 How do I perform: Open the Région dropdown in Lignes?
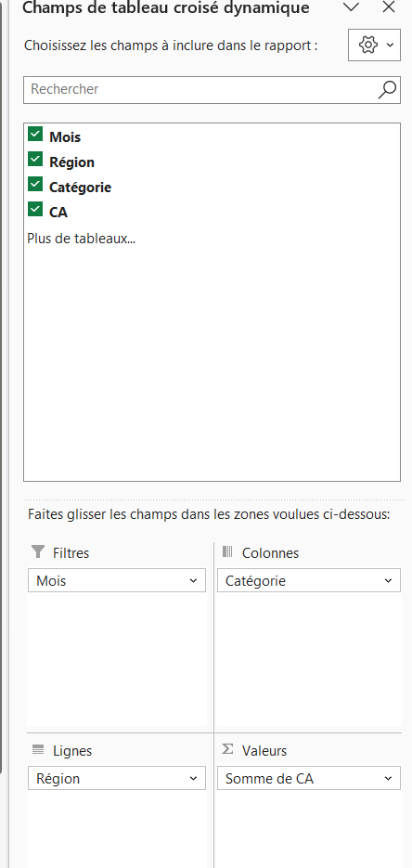click(x=193, y=778)
